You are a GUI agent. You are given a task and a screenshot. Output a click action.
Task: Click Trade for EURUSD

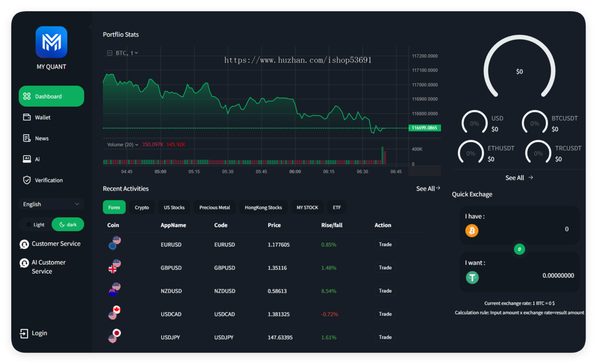(385, 245)
